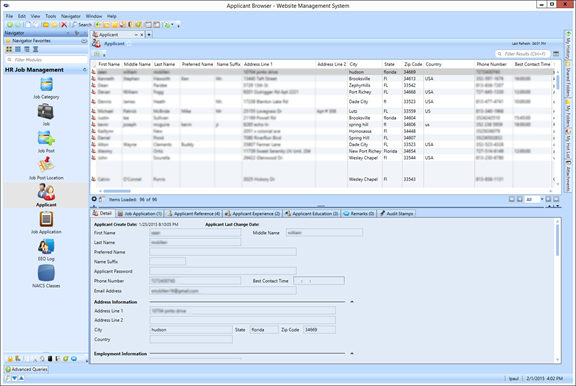
Task: Switch to the Applicant Reference (4) tab
Action: coord(194,213)
